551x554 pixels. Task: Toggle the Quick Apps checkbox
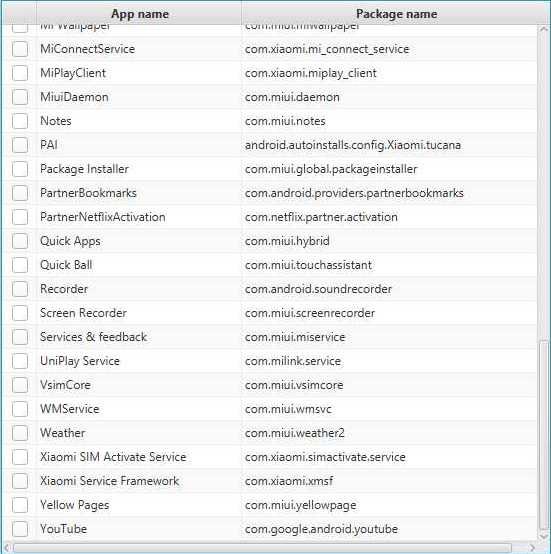[20, 241]
